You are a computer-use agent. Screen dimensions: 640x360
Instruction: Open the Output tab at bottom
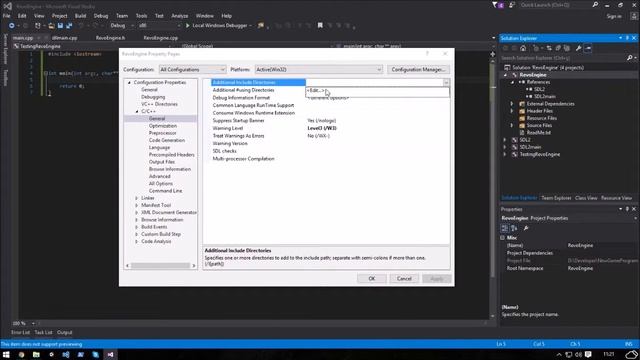(64, 333)
